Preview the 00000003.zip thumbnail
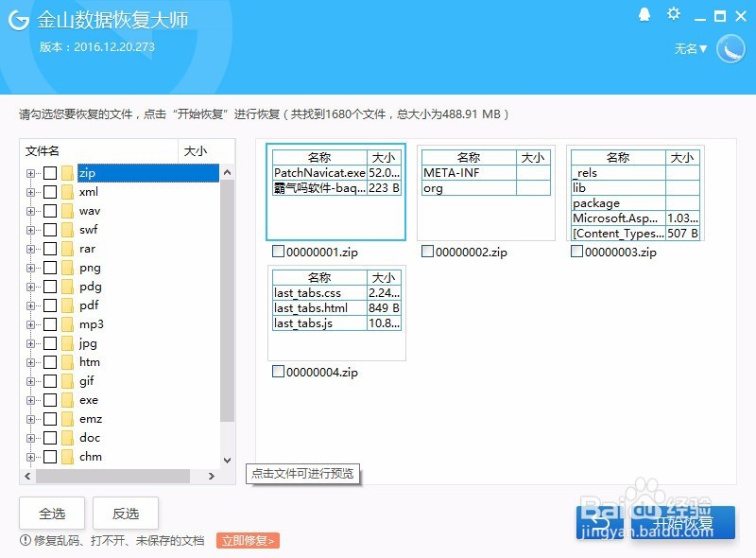The height and width of the screenshot is (558, 756). (635, 192)
